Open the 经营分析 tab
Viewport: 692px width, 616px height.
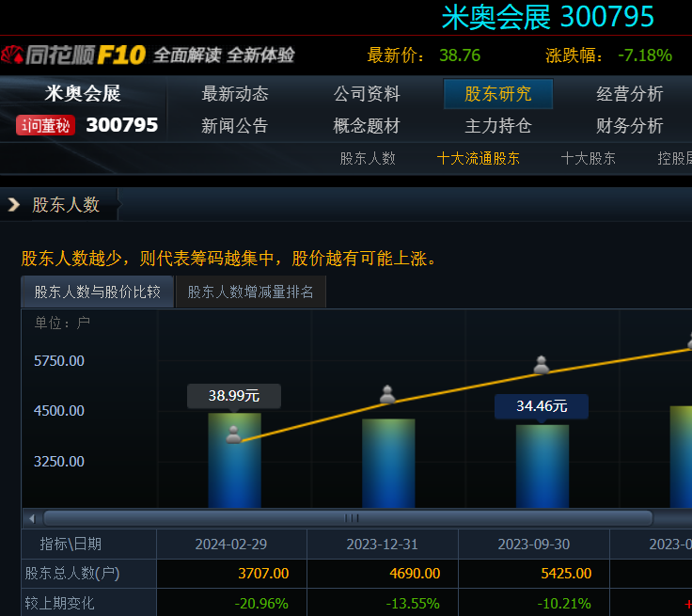630,94
